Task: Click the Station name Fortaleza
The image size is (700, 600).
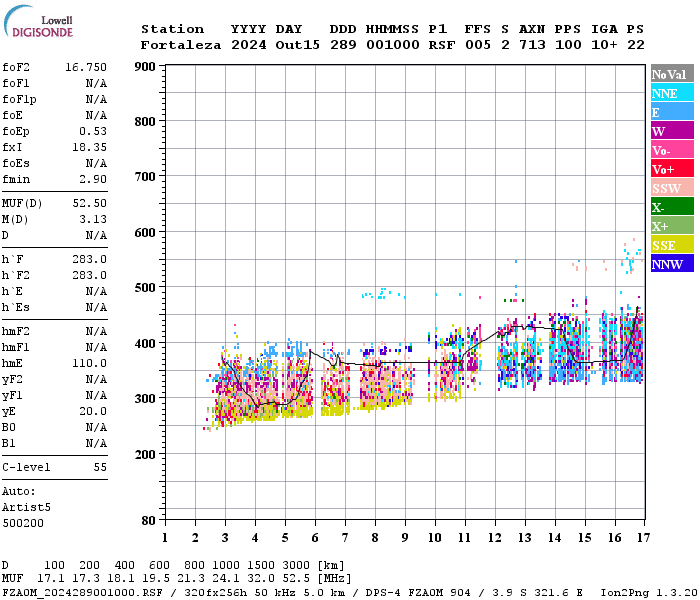Action: pyautogui.click(x=181, y=45)
